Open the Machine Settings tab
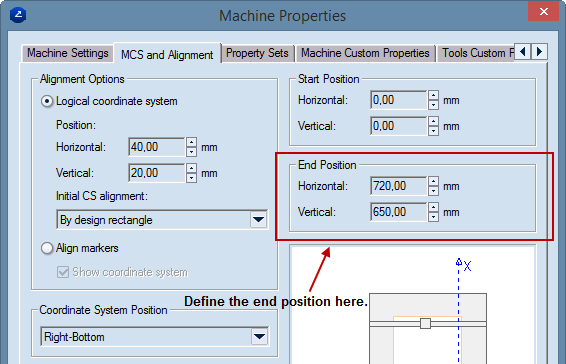 [68, 53]
